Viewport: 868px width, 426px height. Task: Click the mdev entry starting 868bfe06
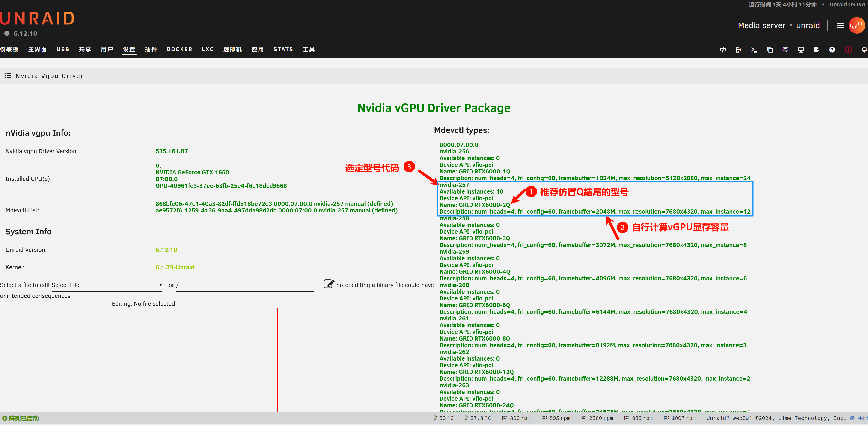274,204
